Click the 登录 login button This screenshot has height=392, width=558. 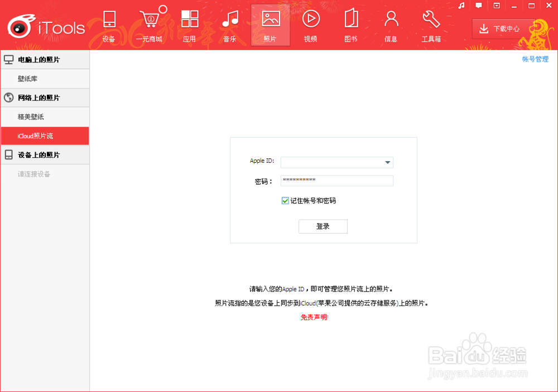tap(323, 226)
